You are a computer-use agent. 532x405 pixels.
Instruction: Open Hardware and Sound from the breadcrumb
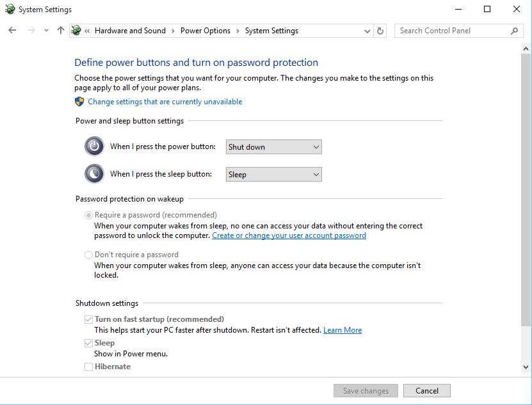pyautogui.click(x=130, y=30)
